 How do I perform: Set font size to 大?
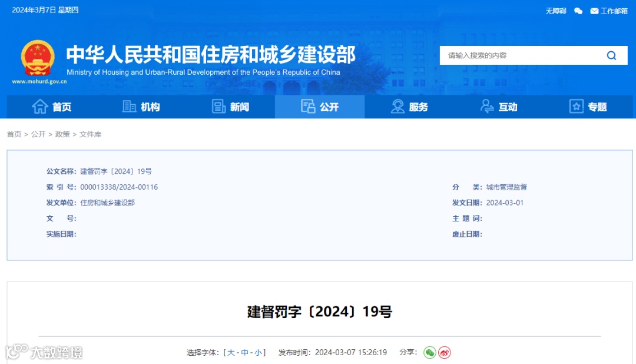(231, 353)
